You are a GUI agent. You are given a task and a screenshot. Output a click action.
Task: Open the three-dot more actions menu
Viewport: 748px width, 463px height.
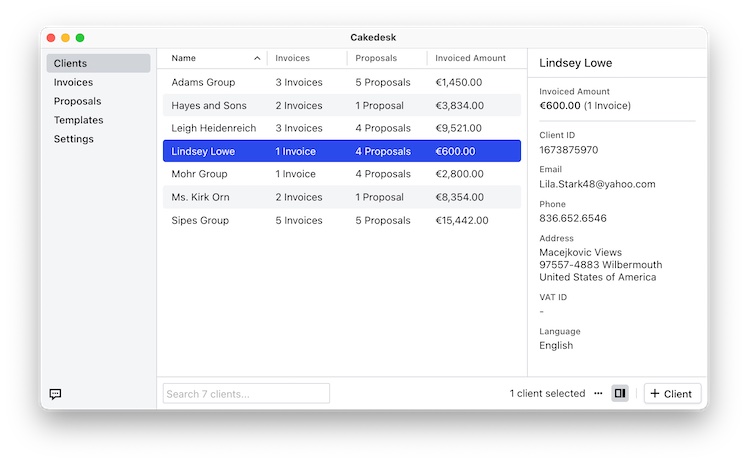[598, 394]
